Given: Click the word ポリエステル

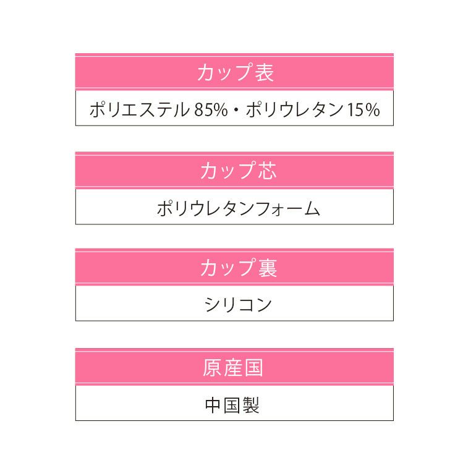Looking at the screenshot, I should coord(139,110).
